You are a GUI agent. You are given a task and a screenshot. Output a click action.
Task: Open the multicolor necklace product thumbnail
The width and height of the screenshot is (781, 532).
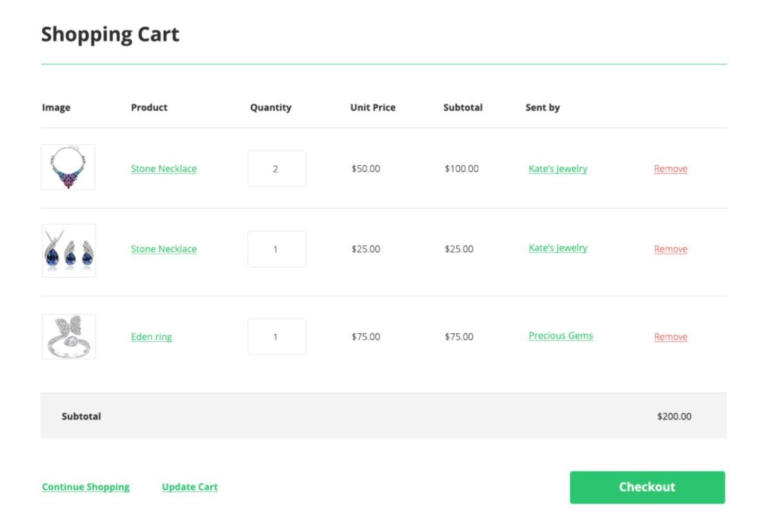(x=68, y=167)
